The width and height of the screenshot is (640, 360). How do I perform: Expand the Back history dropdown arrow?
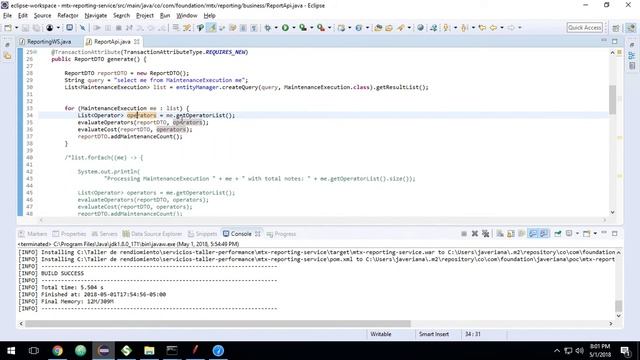(x=502, y=28)
